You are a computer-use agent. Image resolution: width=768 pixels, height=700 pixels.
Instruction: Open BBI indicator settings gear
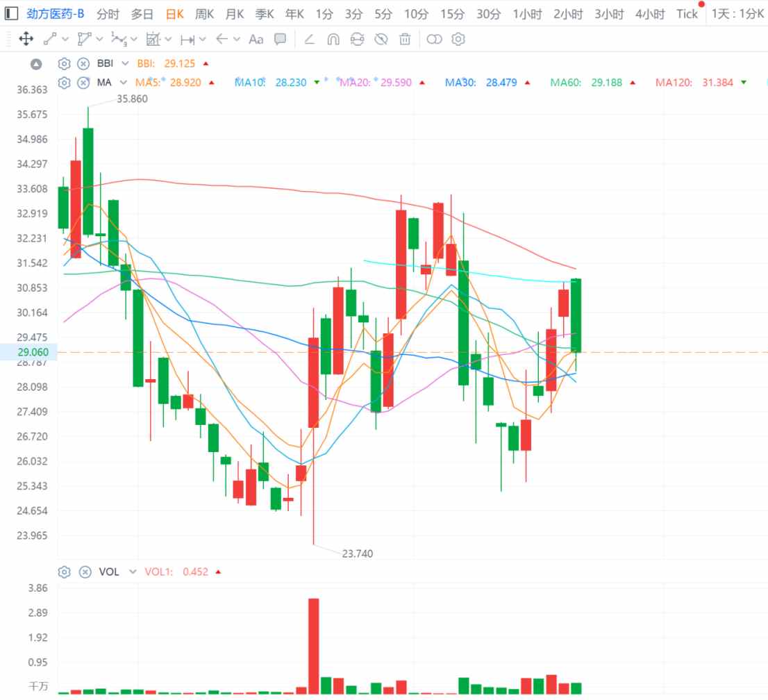pyautogui.click(x=64, y=64)
